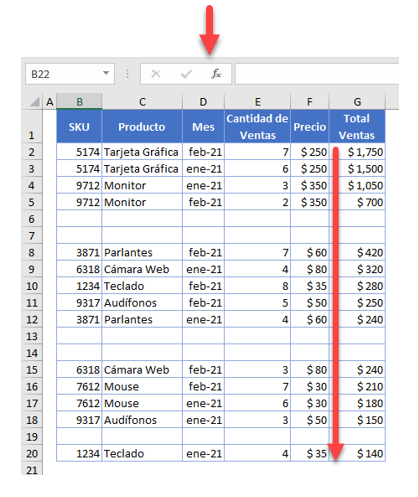Click the $ 320 total cell
The height and width of the screenshot is (497, 418).
pos(357,269)
